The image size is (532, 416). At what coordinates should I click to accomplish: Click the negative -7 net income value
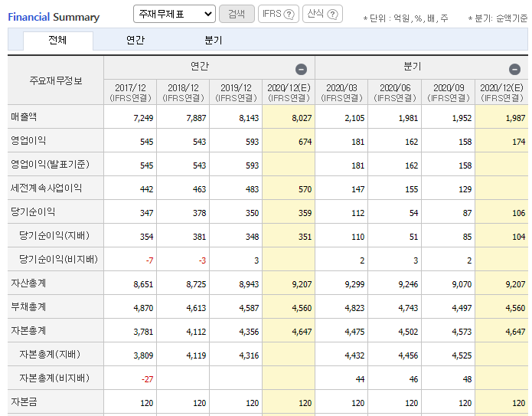pyautogui.click(x=149, y=260)
